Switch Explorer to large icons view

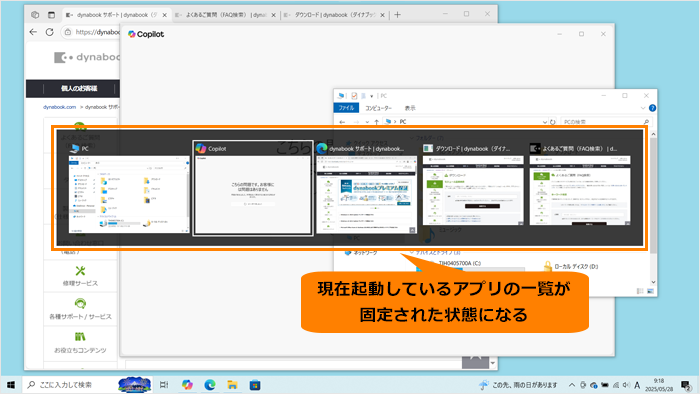650,291
